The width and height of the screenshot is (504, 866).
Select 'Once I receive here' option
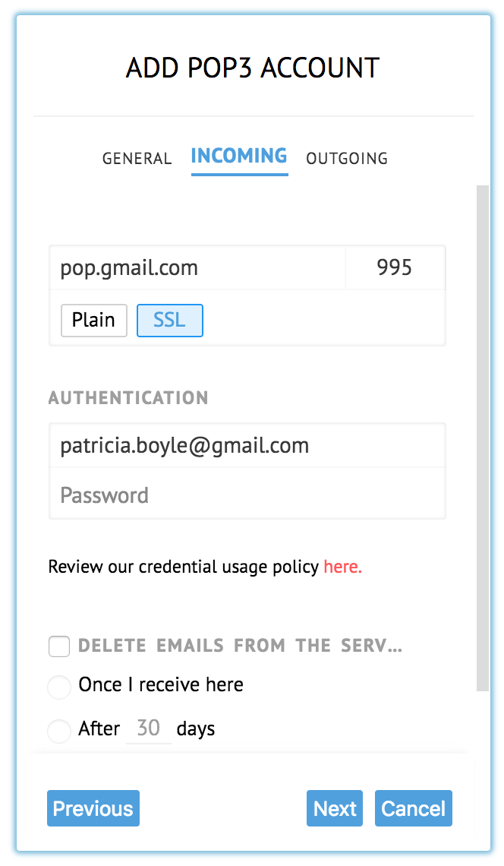pyautogui.click(x=59, y=687)
